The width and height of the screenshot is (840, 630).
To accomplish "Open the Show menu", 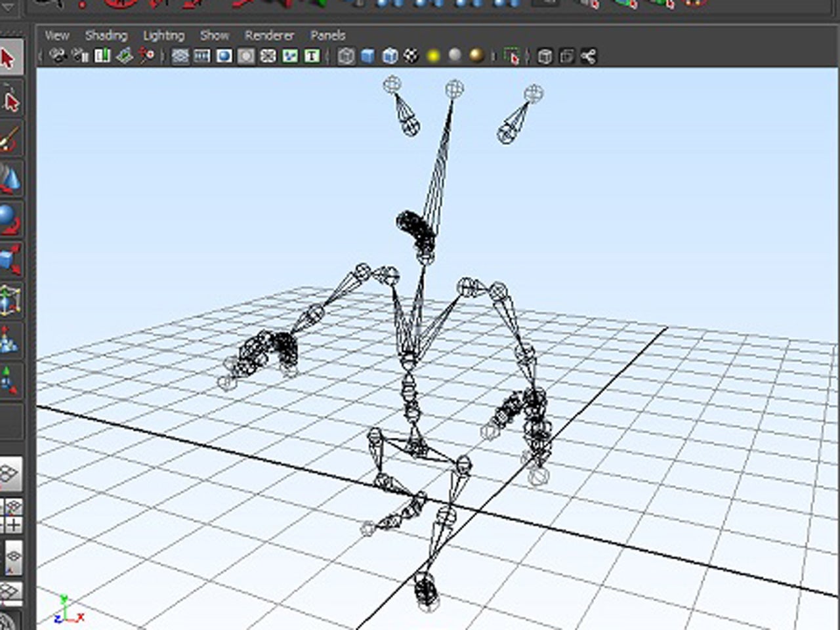I will click(215, 35).
